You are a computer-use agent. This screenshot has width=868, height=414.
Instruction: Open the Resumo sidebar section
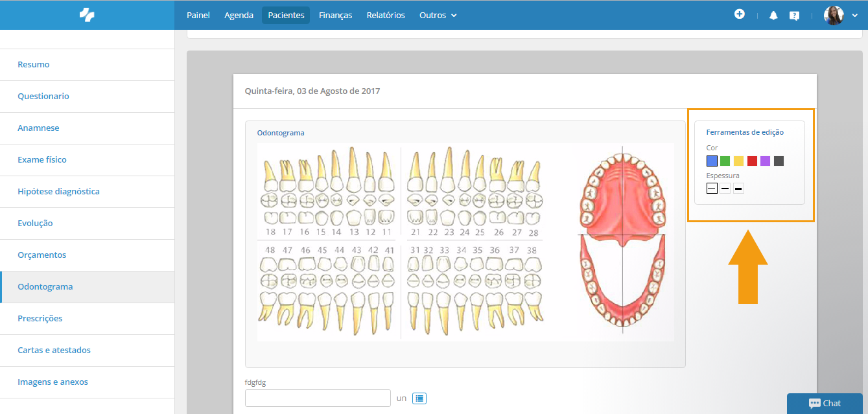click(87, 65)
